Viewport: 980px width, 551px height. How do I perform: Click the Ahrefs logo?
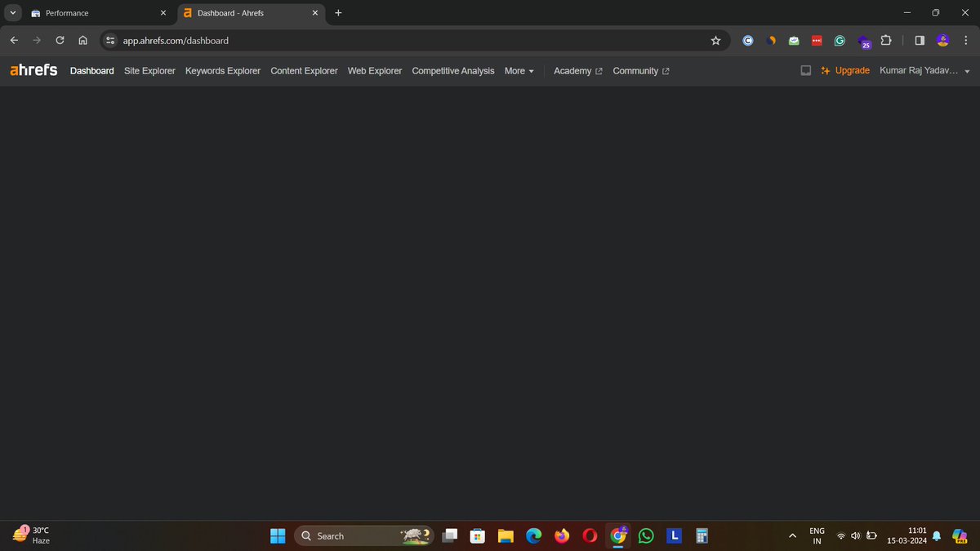(33, 70)
